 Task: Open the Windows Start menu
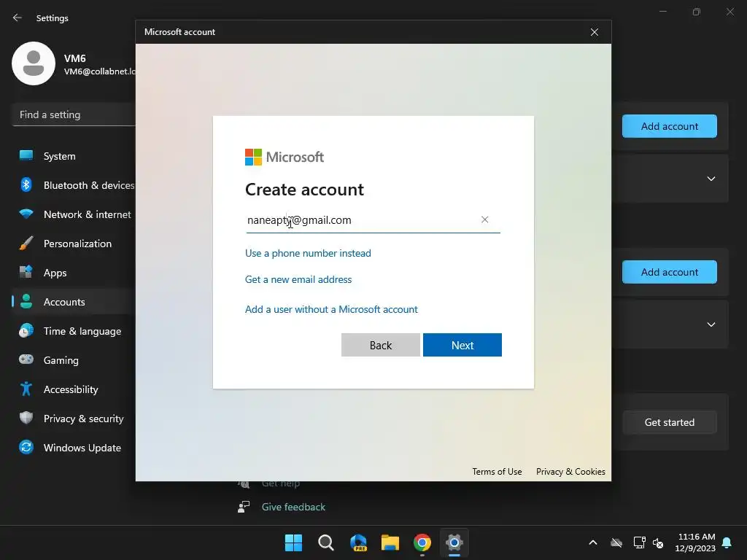coord(293,542)
